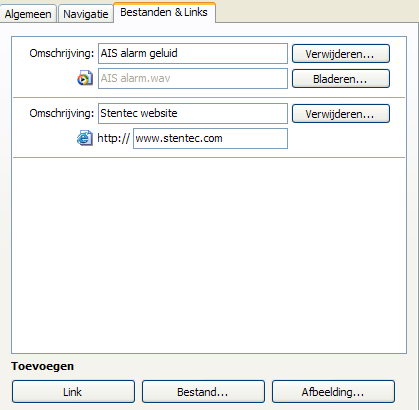The height and width of the screenshot is (410, 419).
Task: Click the Bestand... button to add a file
Action: point(203,392)
